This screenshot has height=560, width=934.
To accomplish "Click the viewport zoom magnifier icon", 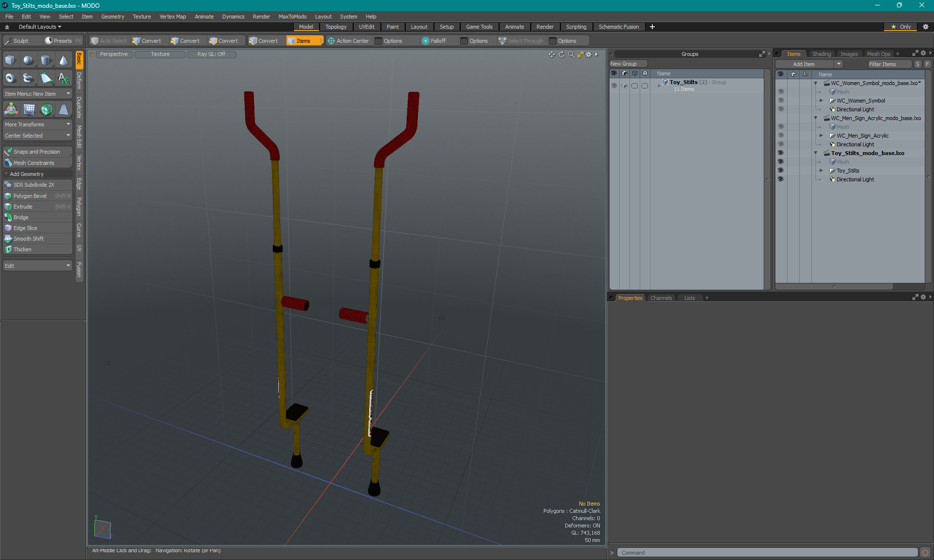I will tap(571, 54).
